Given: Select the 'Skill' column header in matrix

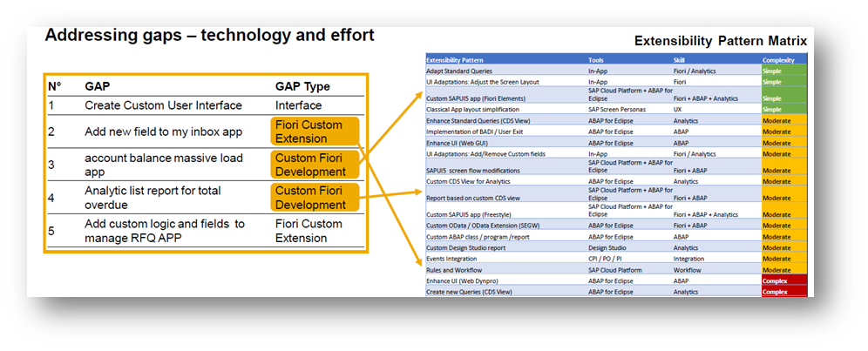Looking at the screenshot, I should (679, 59).
